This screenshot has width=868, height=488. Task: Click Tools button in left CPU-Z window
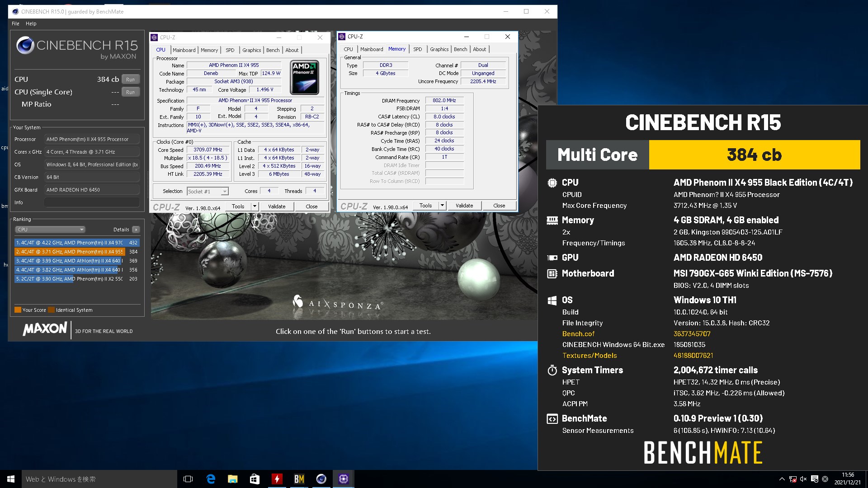[238, 206]
